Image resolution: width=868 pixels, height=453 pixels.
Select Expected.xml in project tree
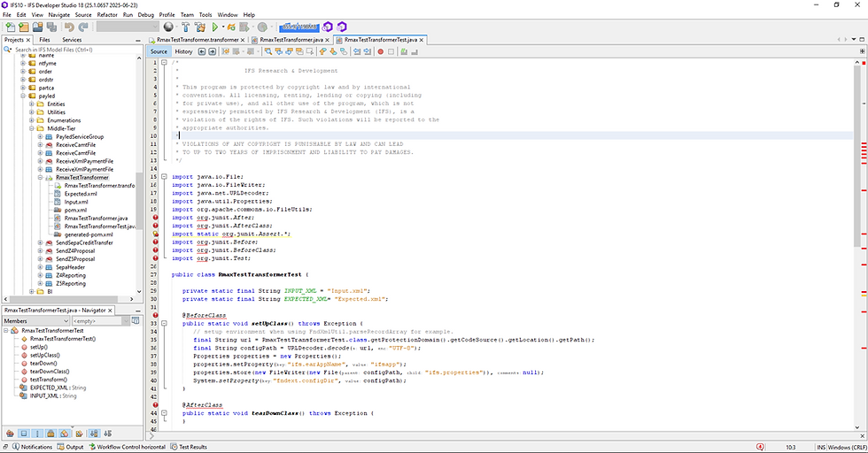81,194
